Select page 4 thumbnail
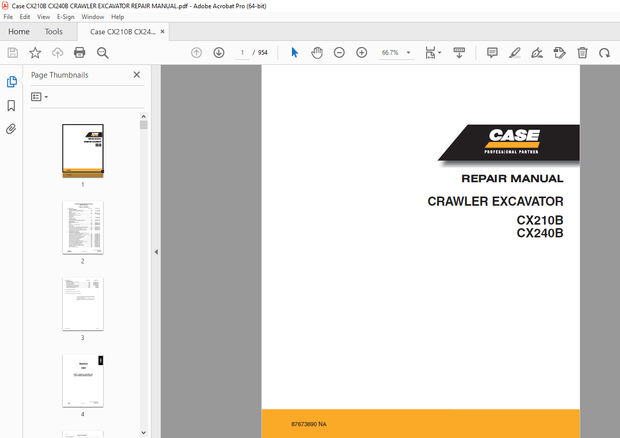Screen dimensions: 620x438 83,381
